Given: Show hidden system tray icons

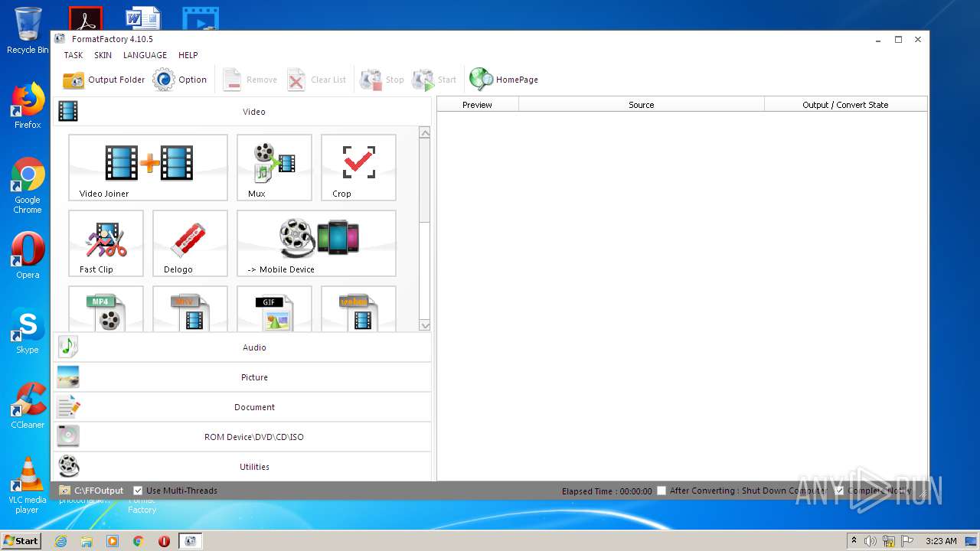Looking at the screenshot, I should (854, 541).
